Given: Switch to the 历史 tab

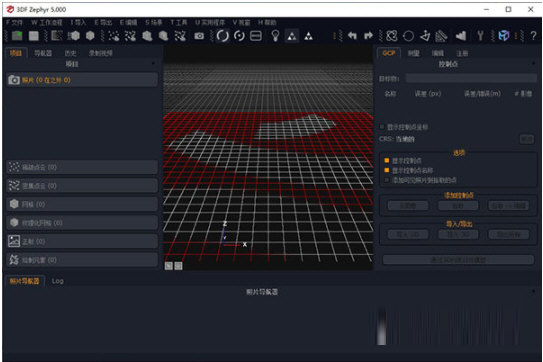Looking at the screenshot, I should pos(70,53).
